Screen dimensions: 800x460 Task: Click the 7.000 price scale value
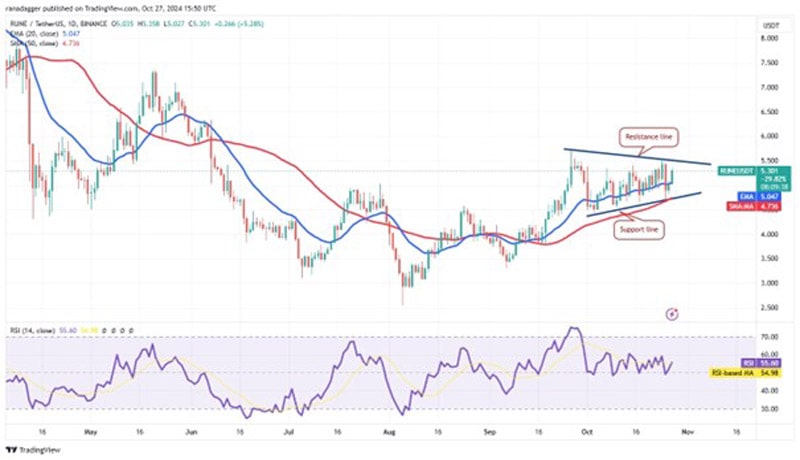coord(769,87)
